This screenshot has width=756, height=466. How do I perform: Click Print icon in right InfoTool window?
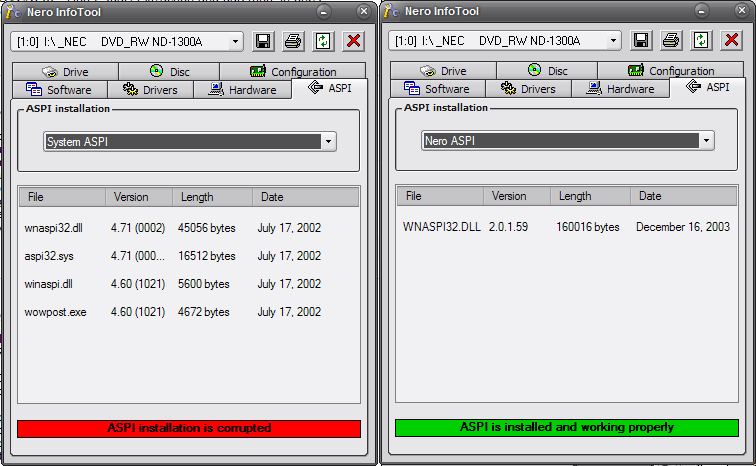671,40
